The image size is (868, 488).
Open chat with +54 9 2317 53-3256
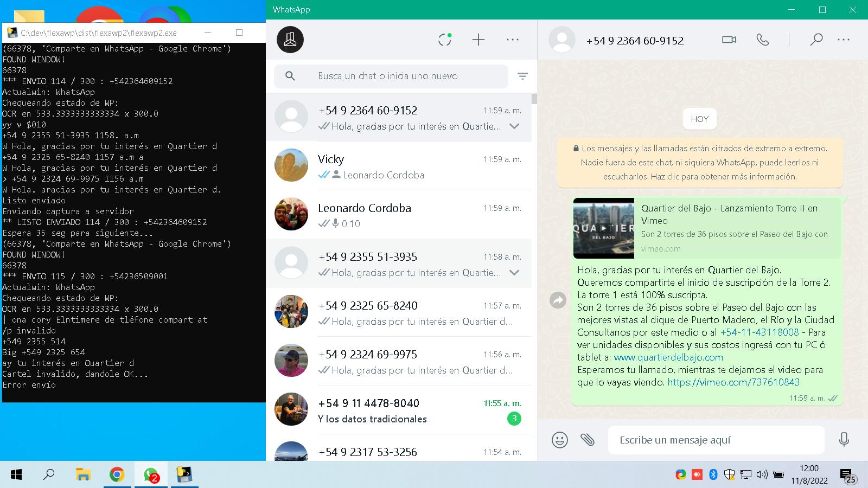click(399, 449)
